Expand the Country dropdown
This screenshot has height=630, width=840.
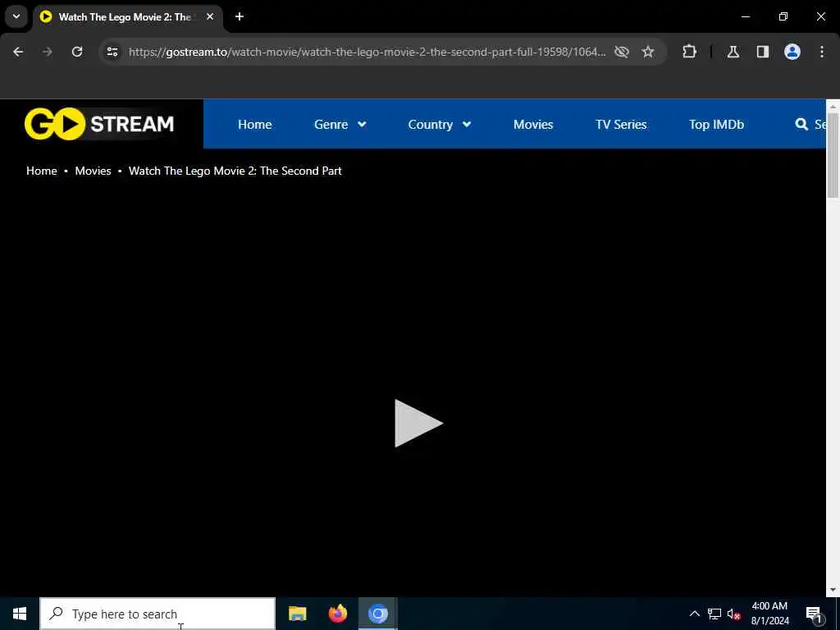(440, 125)
